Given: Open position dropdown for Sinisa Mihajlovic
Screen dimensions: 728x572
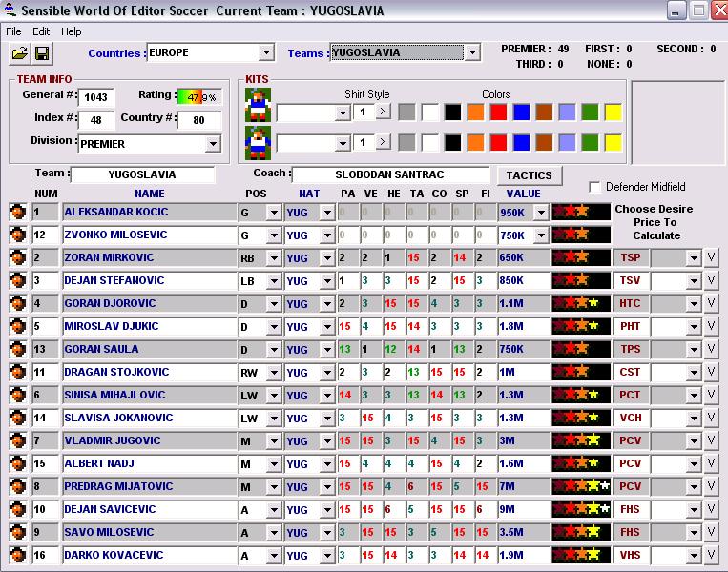Looking at the screenshot, I should 273,395.
